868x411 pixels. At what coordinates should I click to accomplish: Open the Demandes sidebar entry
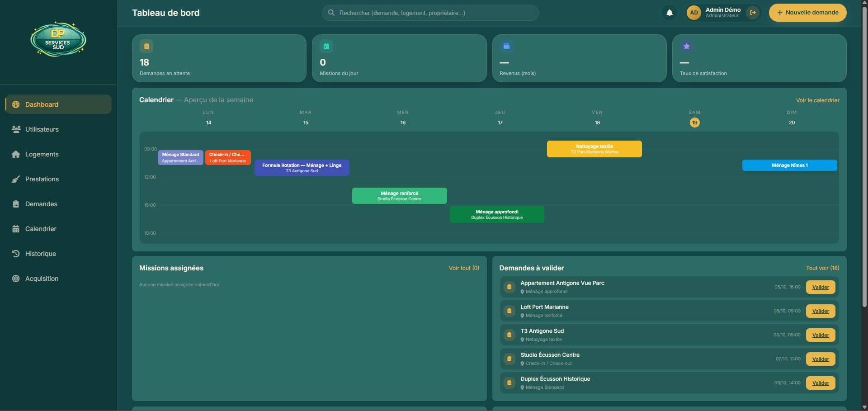pyautogui.click(x=58, y=204)
